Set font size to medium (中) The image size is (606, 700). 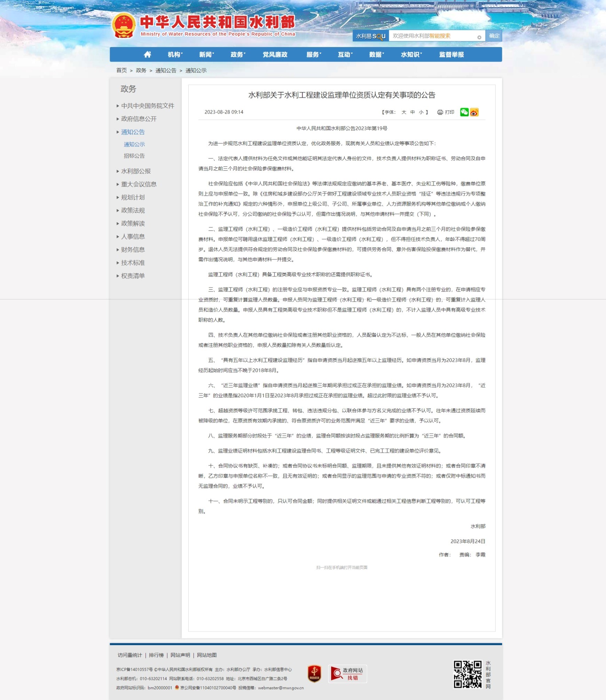coord(412,112)
